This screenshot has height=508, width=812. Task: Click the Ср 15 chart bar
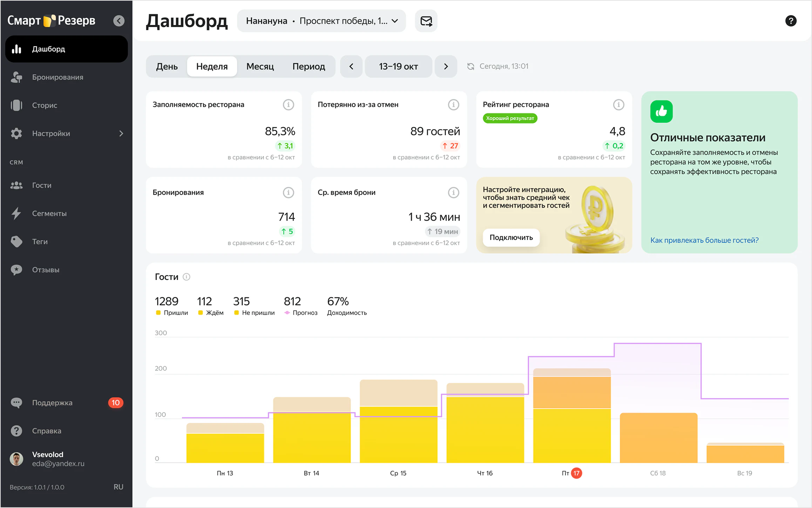coord(399,421)
